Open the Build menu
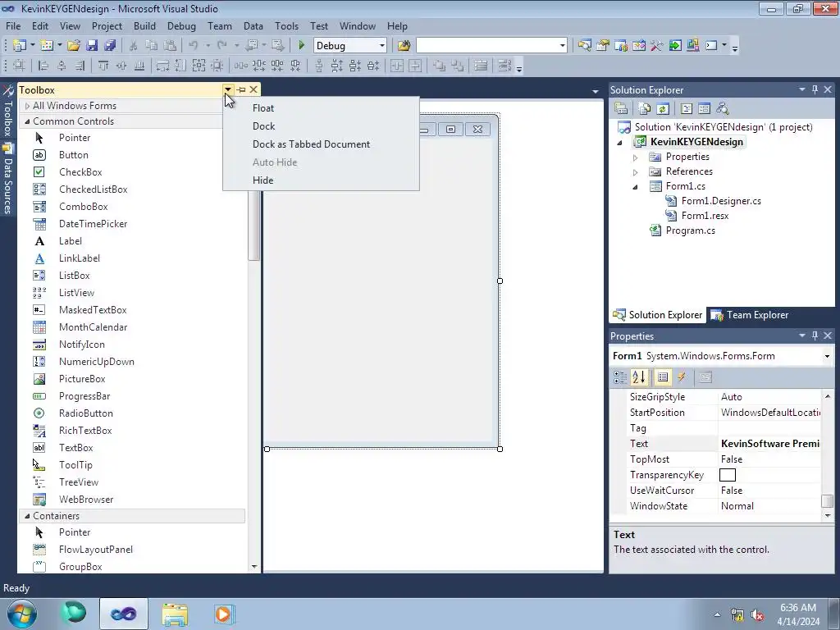Screen dimensions: 840x630 point(144,25)
